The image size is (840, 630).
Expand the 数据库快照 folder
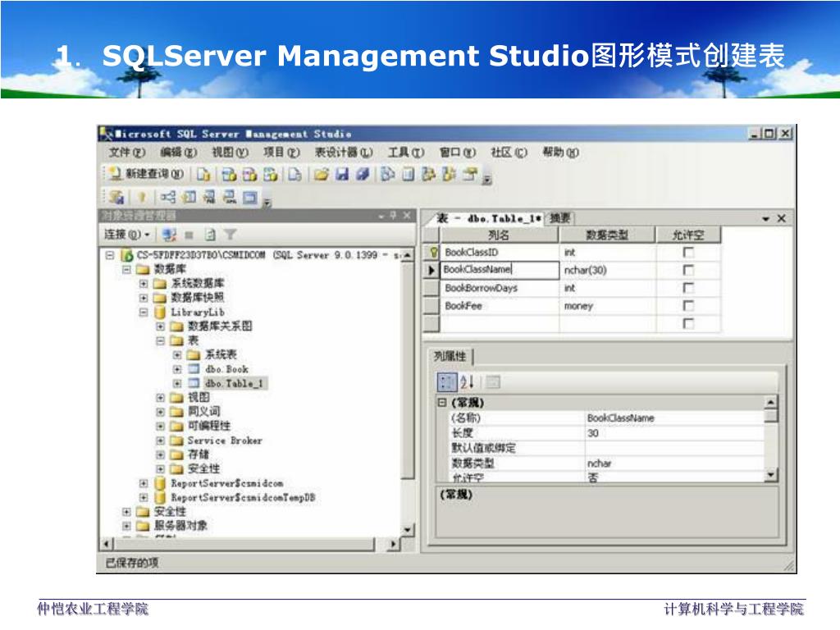point(144,297)
